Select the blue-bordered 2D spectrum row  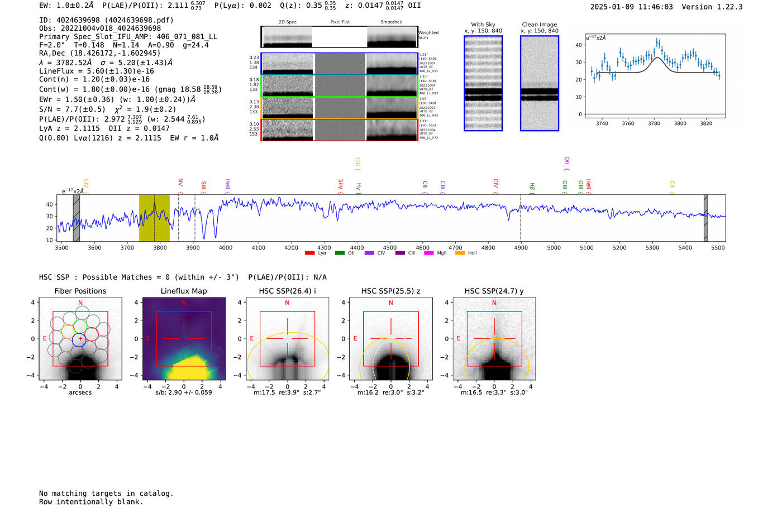[340, 64]
